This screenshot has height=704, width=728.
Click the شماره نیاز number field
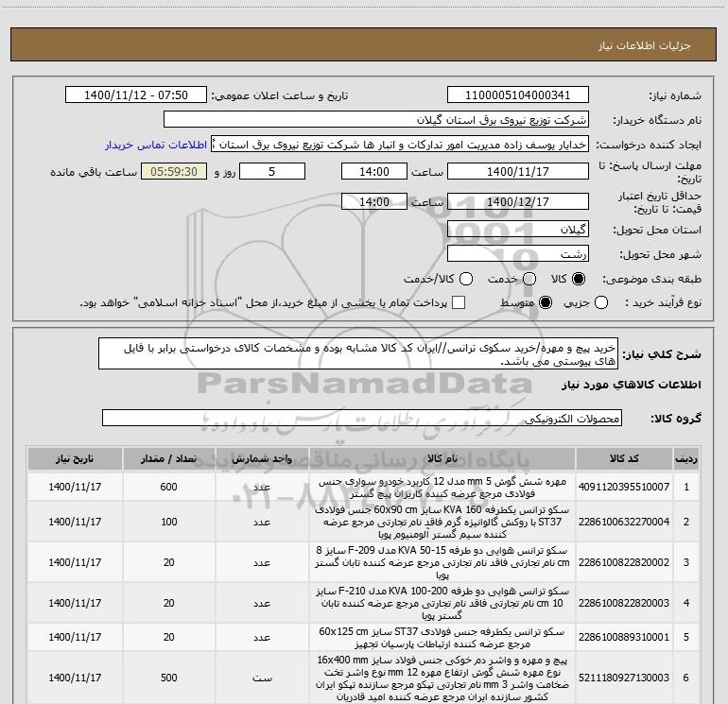[x=518, y=95]
